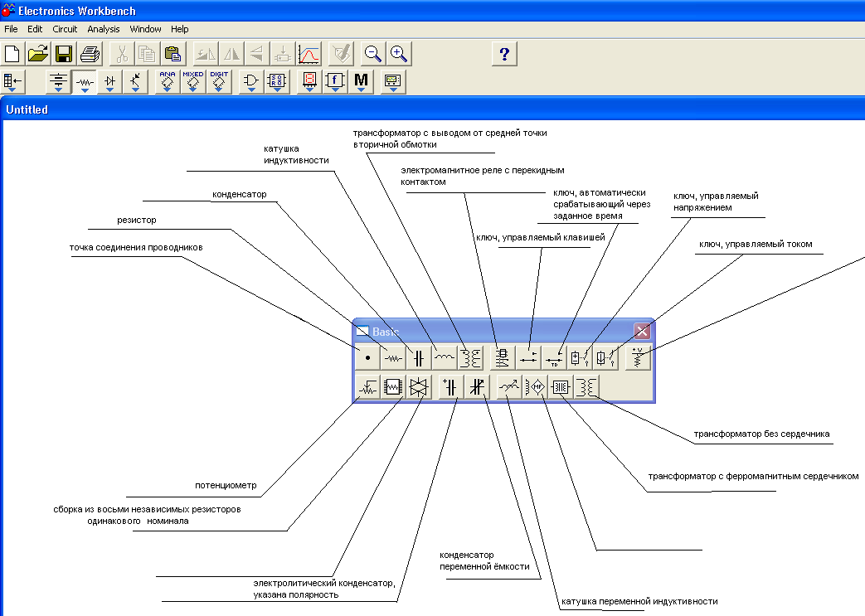The image size is (865, 616).
Task: Click the Paste clipboard icon
Action: 173,54
